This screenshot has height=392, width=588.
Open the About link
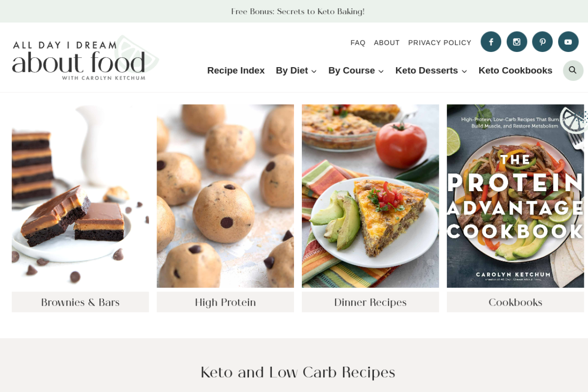[387, 43]
